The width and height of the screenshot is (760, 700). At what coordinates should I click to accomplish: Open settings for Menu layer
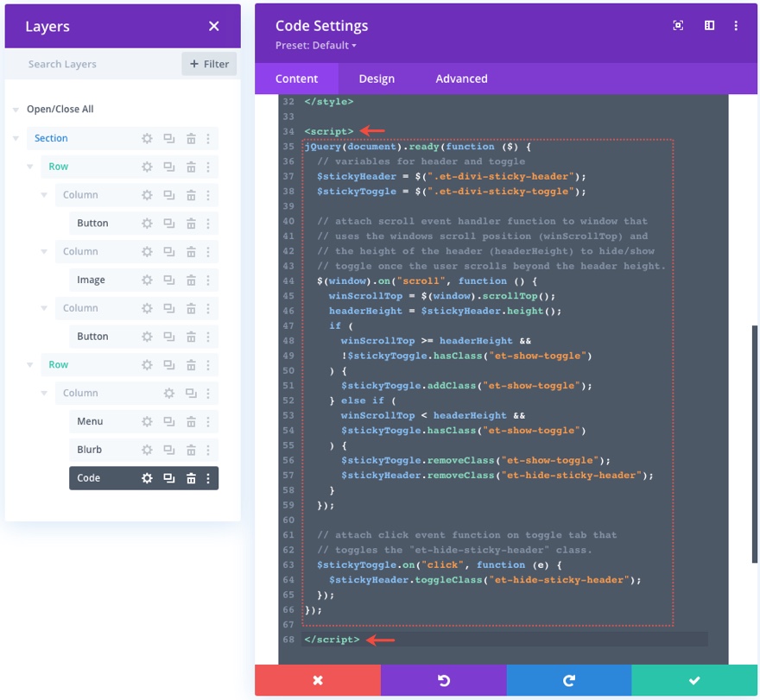click(147, 421)
